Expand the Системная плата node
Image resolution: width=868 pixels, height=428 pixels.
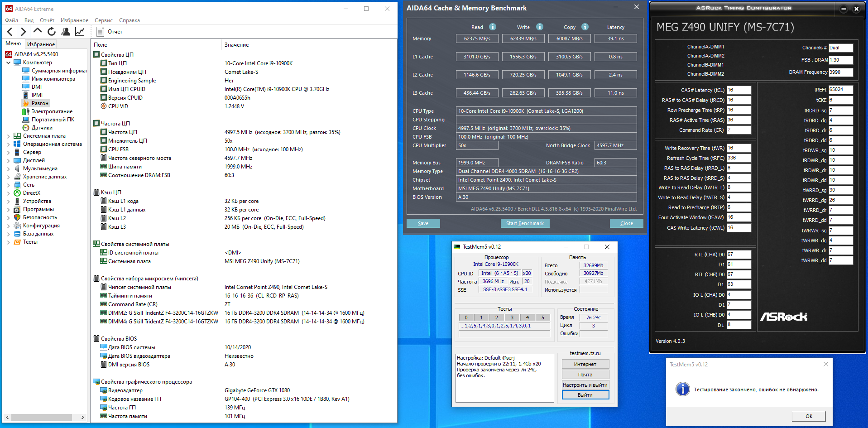[x=8, y=136]
